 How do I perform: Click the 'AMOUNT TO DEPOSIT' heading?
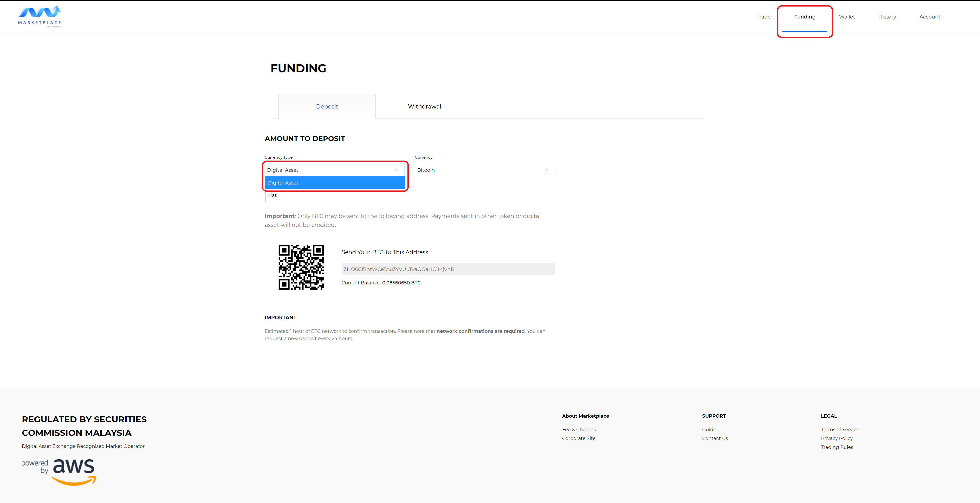305,139
